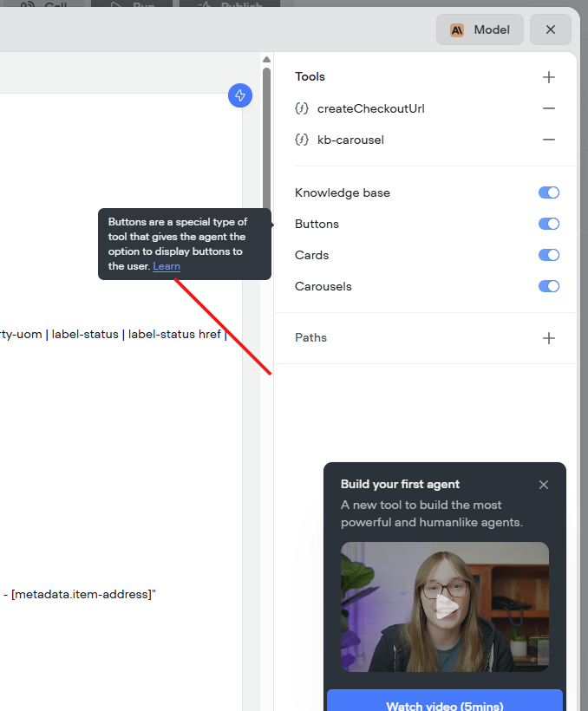
Task: Click the blue lightning bolt button
Action: tap(240, 95)
